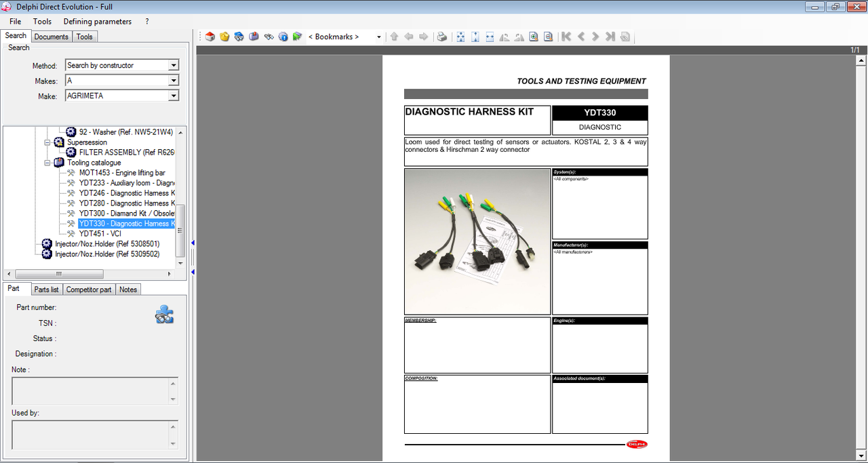Collapse the Supersession tree node

click(47, 142)
